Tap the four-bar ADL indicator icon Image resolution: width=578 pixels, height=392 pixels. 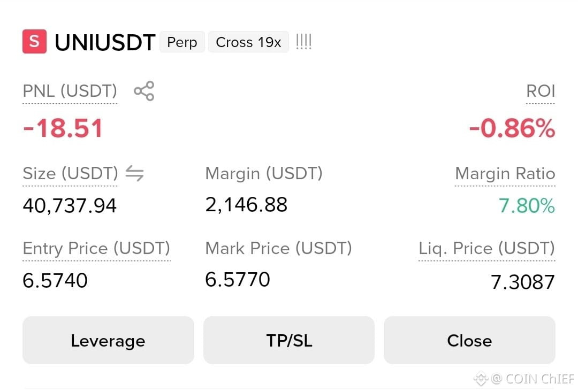[x=304, y=42]
